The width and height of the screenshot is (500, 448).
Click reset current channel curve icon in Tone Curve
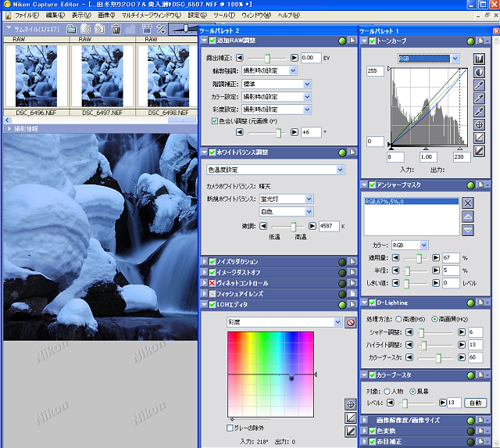(x=479, y=138)
